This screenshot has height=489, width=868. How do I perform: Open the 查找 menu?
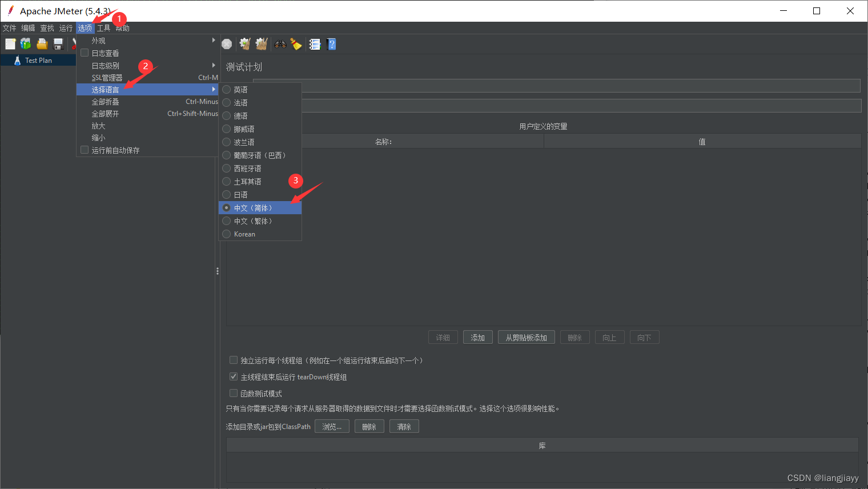47,28
